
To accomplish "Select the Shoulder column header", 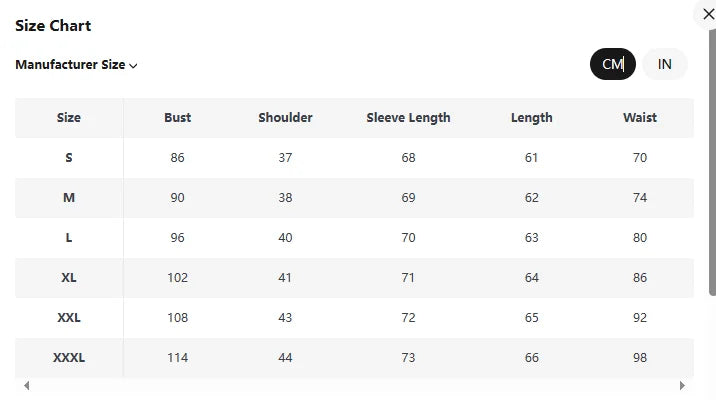I will click(285, 118).
